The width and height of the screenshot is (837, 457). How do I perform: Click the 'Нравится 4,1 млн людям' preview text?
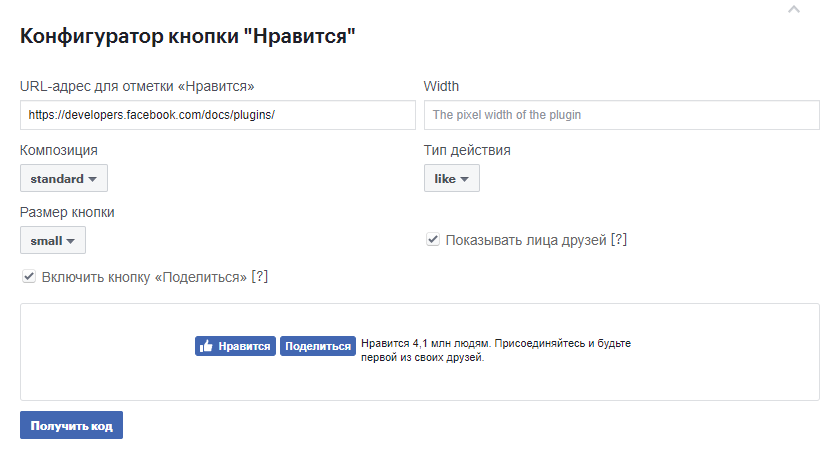click(425, 343)
